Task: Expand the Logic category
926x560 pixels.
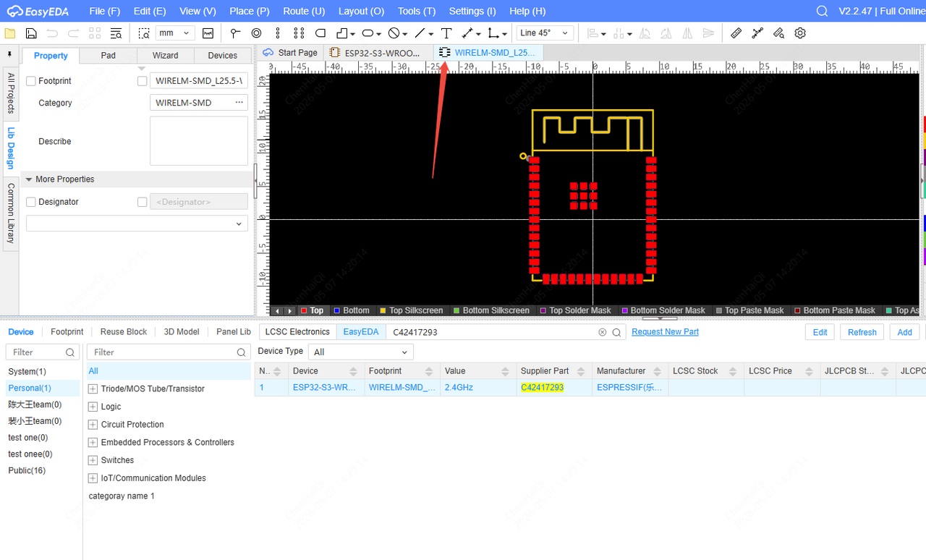Action: [93, 407]
